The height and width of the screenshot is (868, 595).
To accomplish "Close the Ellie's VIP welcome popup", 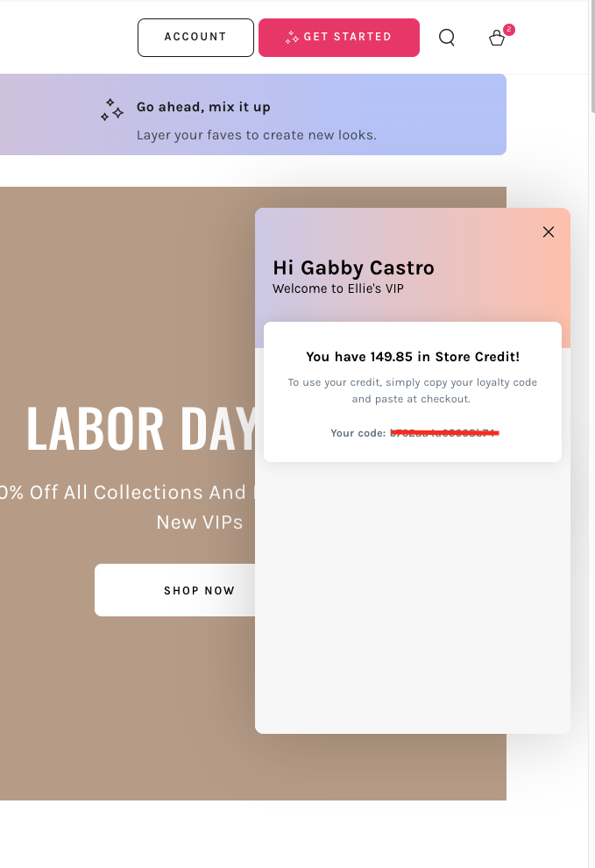I will point(549,231).
